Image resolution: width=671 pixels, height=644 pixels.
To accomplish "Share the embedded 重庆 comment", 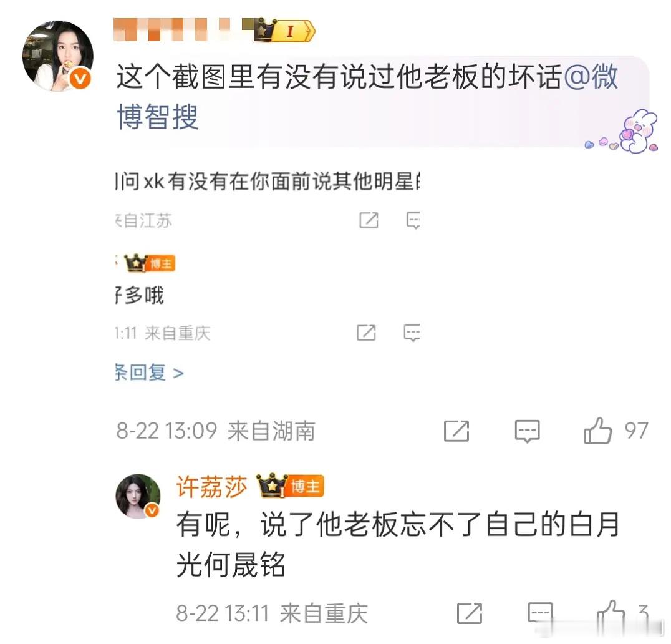I will [x=366, y=332].
